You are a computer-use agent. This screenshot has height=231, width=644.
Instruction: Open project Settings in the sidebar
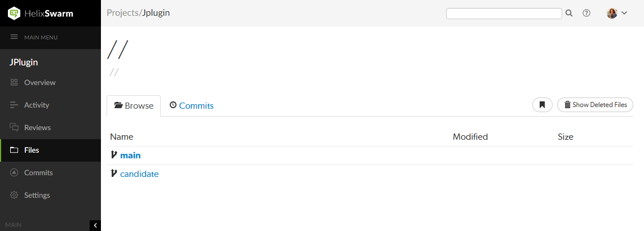pos(37,196)
